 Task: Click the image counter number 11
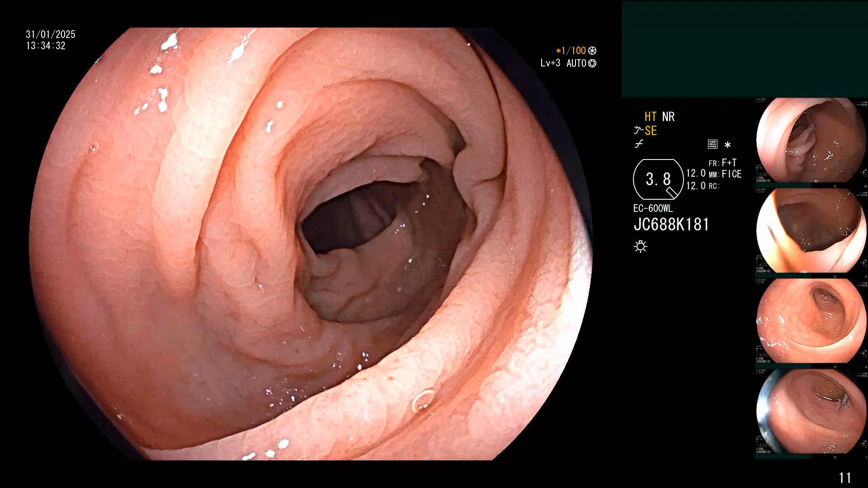845,478
